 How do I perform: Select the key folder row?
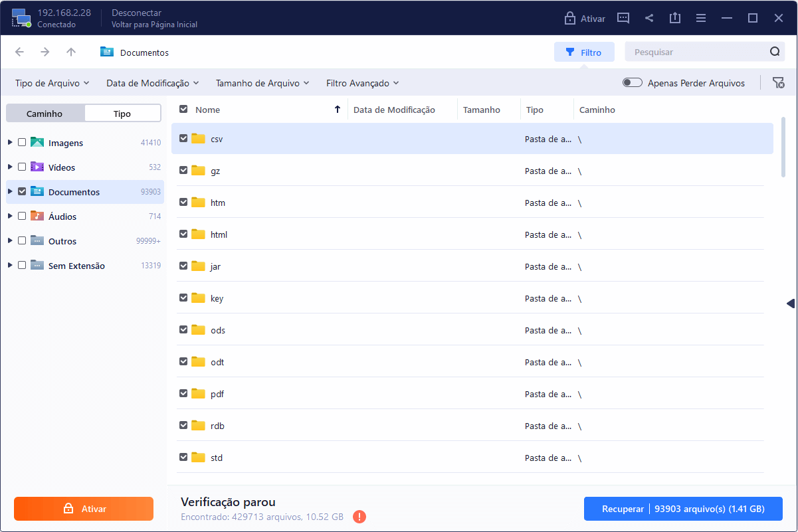pyautogui.click(x=472, y=298)
